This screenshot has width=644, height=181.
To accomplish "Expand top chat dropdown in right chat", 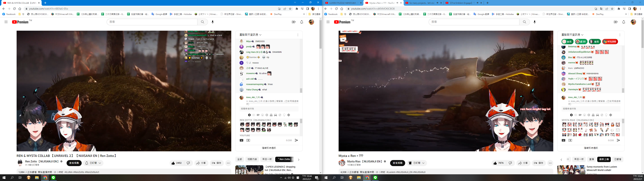I will point(573,35).
